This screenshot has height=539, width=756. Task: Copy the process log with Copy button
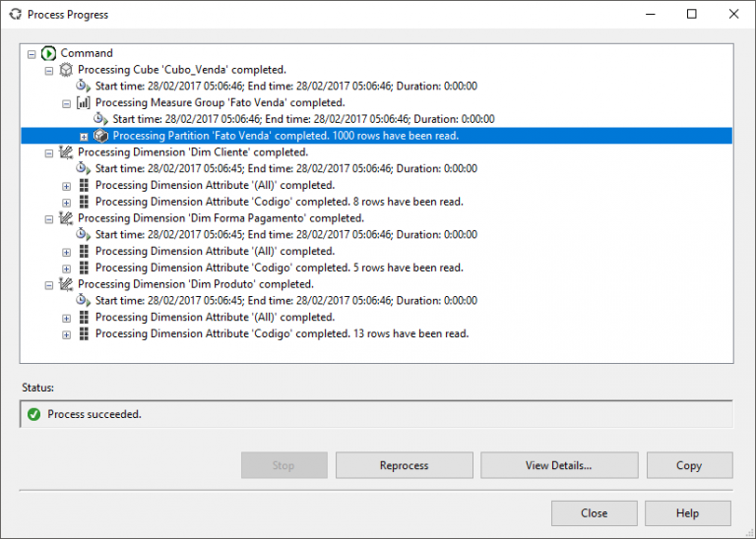689,465
